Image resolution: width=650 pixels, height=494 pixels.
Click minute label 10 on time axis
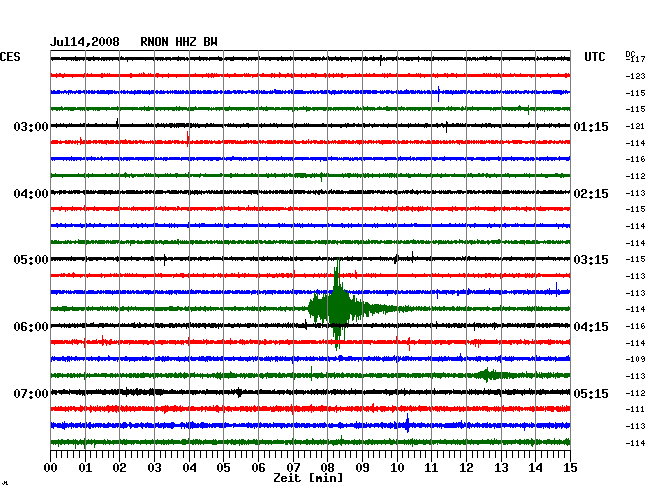397,467
